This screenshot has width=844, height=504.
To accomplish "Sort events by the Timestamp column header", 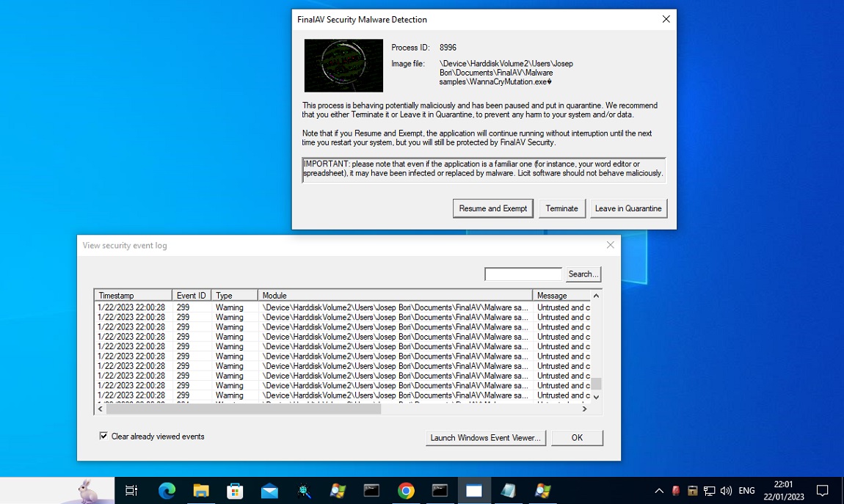I will pos(133,296).
